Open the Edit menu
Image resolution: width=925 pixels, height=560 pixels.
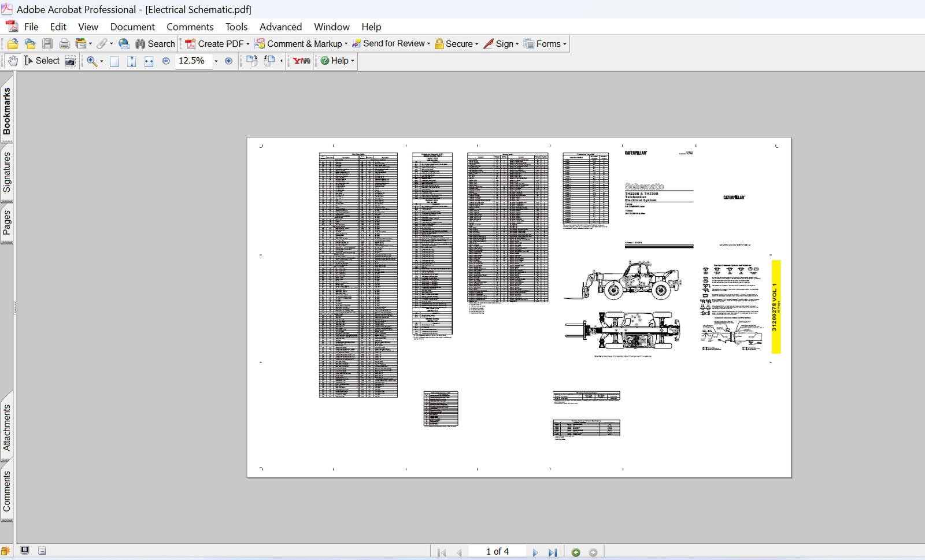[58, 27]
